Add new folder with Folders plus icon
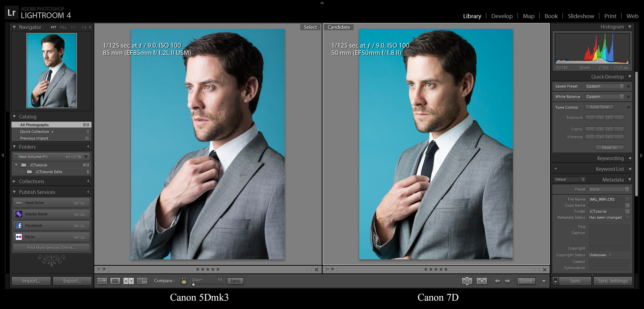644x309 pixels. pyautogui.click(x=89, y=147)
